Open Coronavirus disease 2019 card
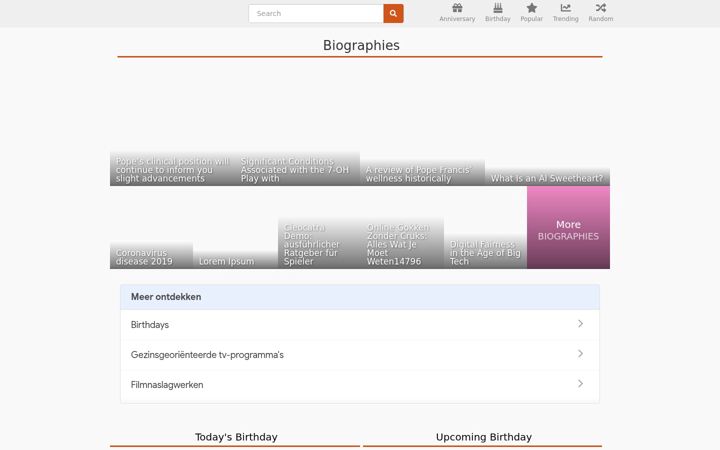Viewport: 720px width, 450px height. coord(152,227)
